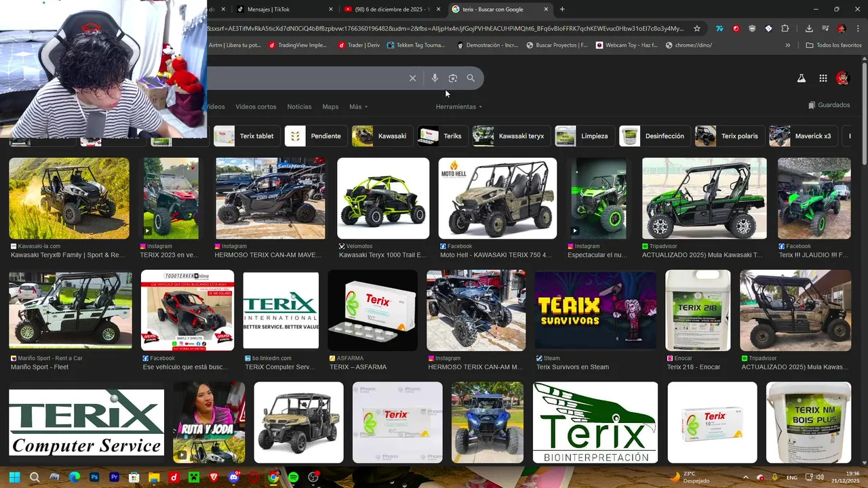Open the TERIX ASFARMA pill box image
868x488 pixels.
(373, 310)
